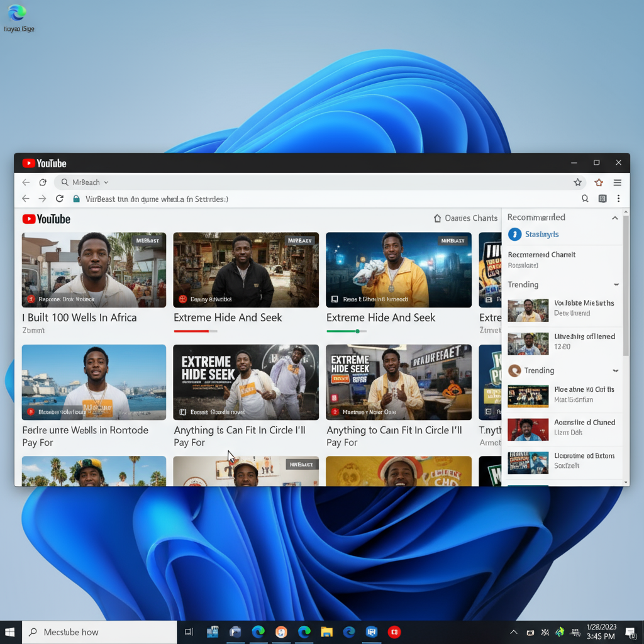Click the outlined star bookmark icon
This screenshot has height=644, width=644.
577,182
